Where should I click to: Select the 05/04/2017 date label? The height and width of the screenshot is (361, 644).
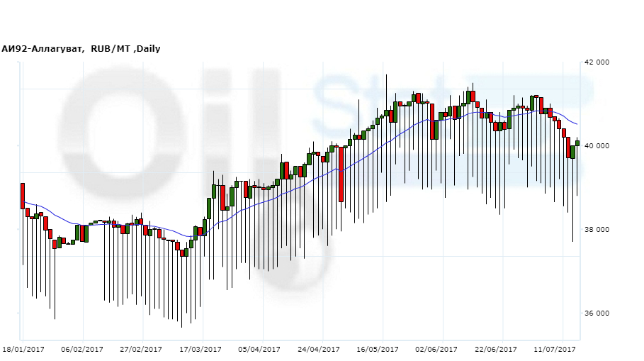[x=260, y=350]
